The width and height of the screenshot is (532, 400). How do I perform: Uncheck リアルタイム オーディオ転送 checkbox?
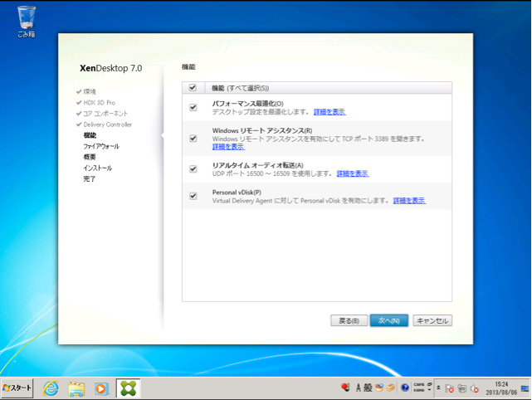tap(193, 169)
